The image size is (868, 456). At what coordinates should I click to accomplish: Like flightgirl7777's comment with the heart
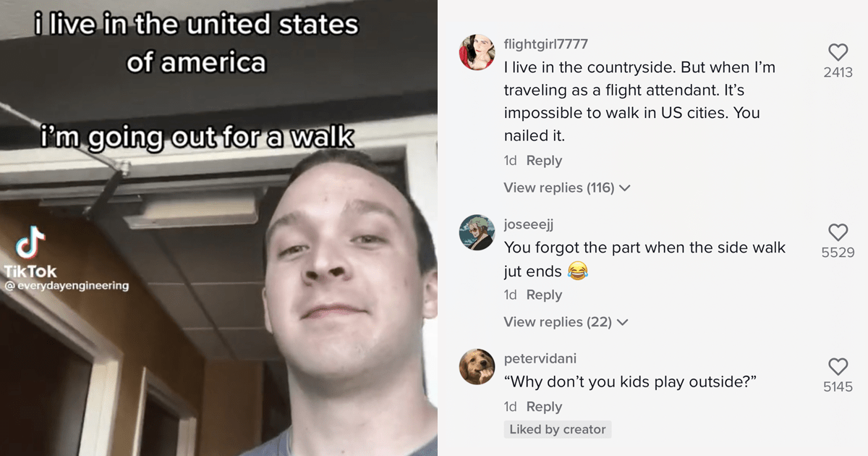(838, 52)
